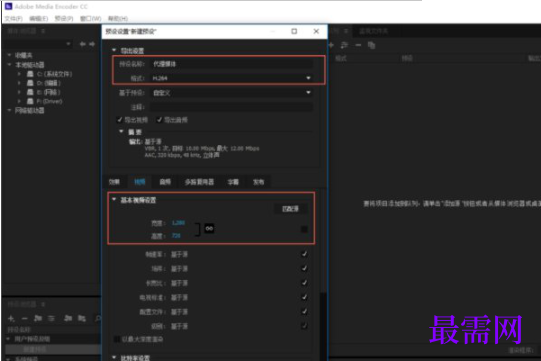Viewport: 541px width, 361px height.
Task: Click the import presets icon
Action: coord(68,318)
